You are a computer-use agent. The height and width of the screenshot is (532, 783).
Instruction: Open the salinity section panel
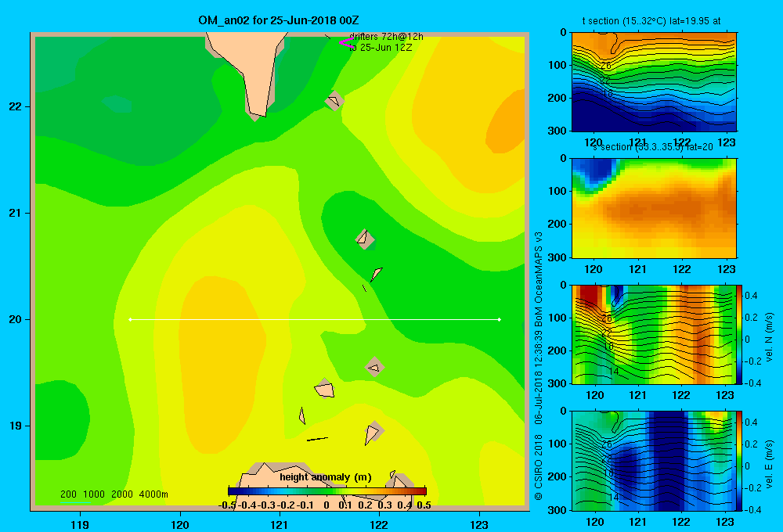[x=654, y=208]
